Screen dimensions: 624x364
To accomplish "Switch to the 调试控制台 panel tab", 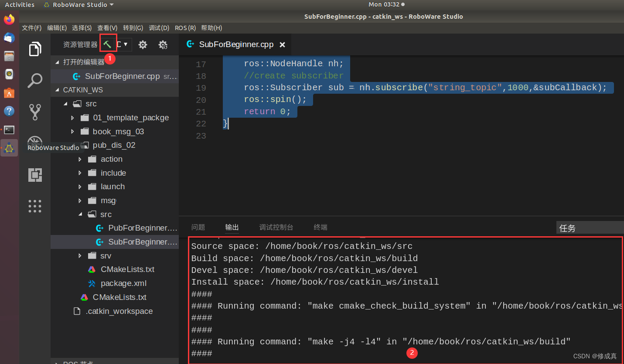I will click(276, 227).
